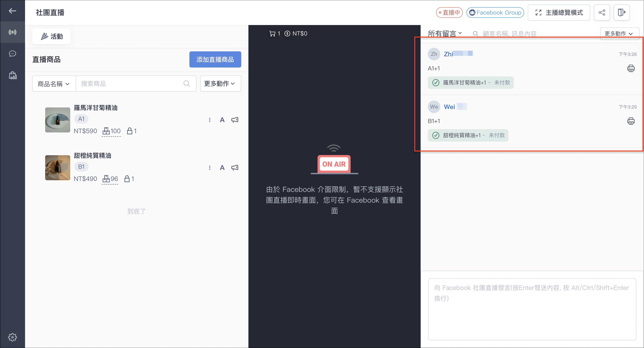Click 甜橙純質精油+1 未付款 order tag

[468, 135]
